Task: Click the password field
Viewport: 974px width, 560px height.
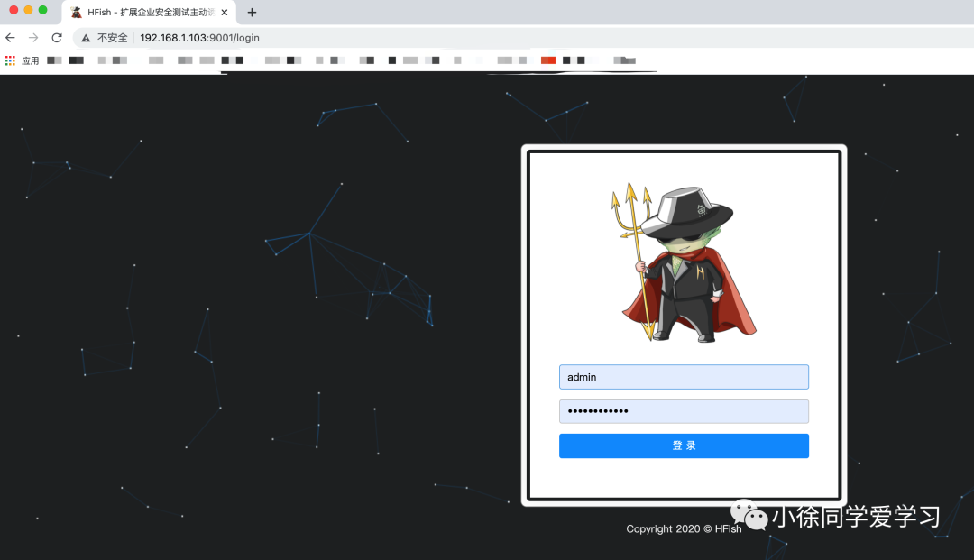Action: (684, 411)
